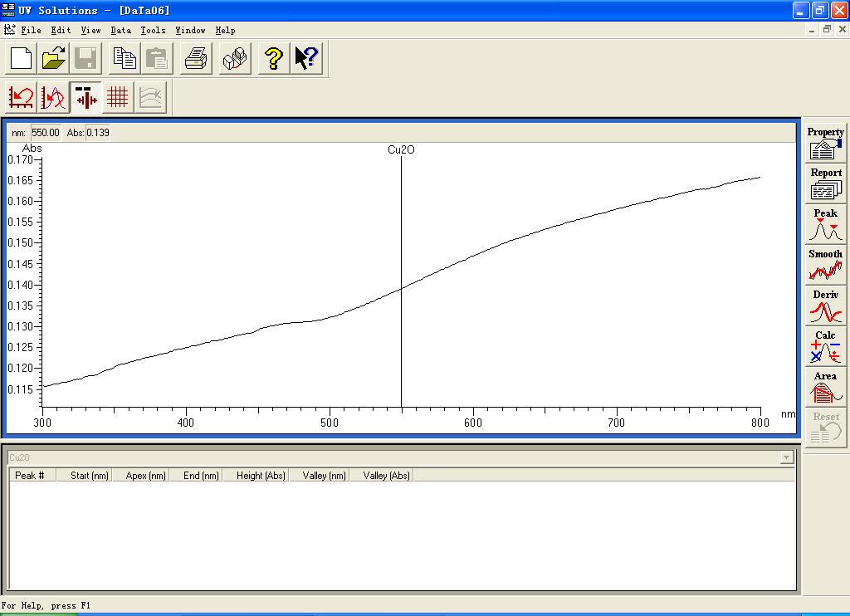The height and width of the screenshot is (616, 850).
Task: Create a new file with New icon
Action: [21, 58]
